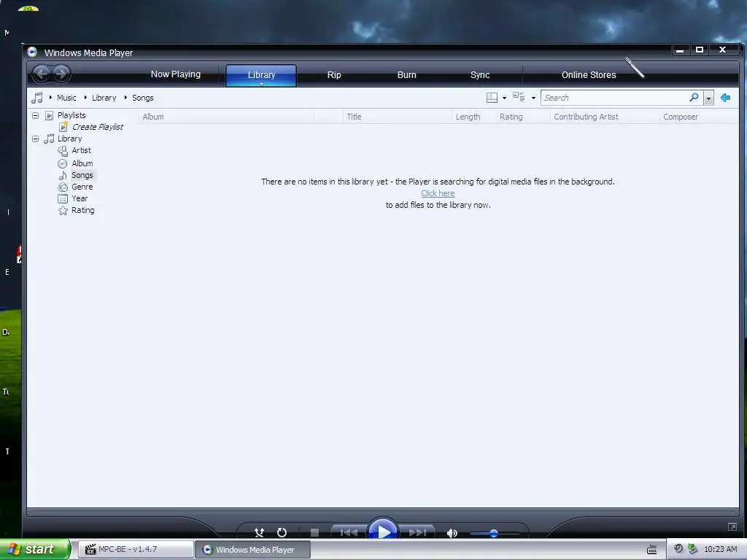This screenshot has height=560, width=747.
Task: Click the Stop button
Action: 314,532
